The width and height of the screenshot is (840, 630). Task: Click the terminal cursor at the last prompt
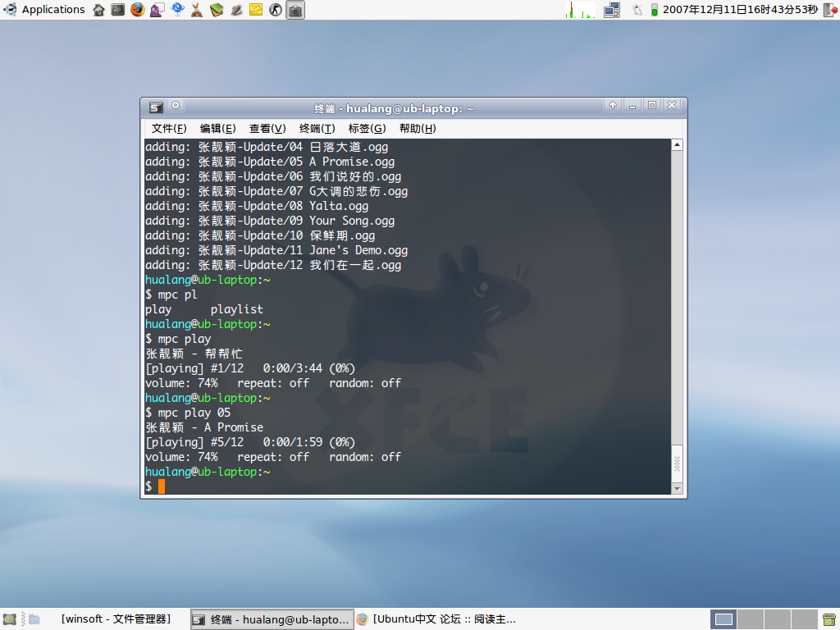pos(162,486)
